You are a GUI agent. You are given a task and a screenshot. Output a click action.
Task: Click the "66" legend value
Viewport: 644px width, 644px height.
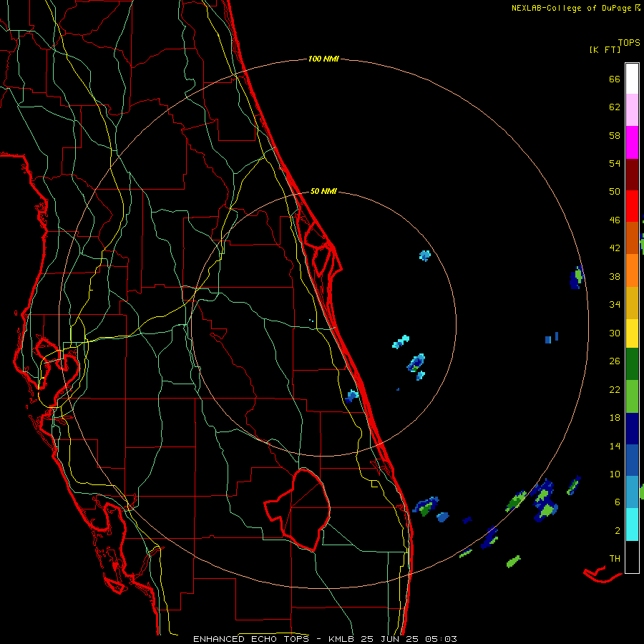point(615,79)
